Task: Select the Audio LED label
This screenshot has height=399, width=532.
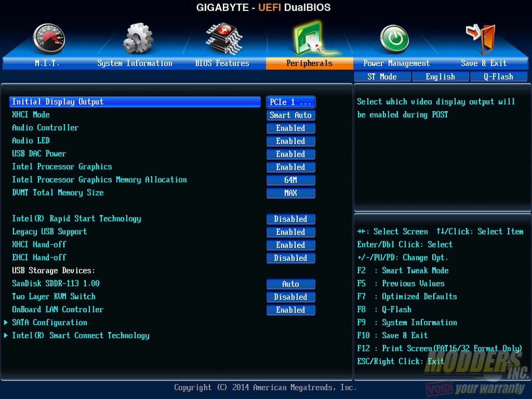Action: [x=31, y=141]
